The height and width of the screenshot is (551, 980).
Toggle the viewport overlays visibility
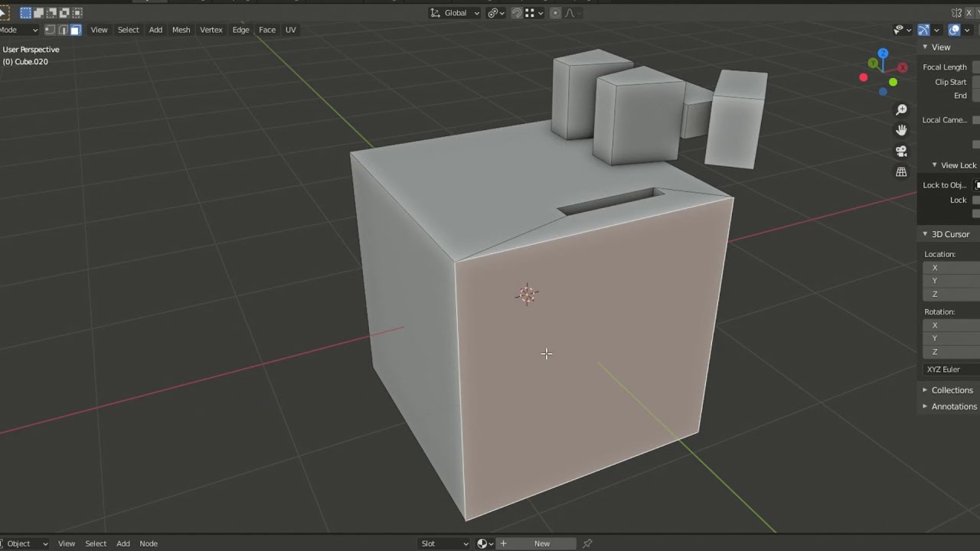coord(954,29)
